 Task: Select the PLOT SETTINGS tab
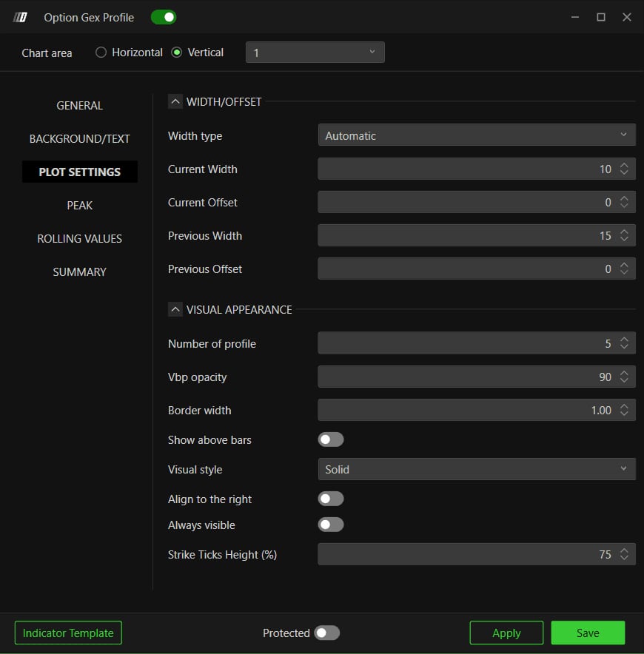[80, 172]
